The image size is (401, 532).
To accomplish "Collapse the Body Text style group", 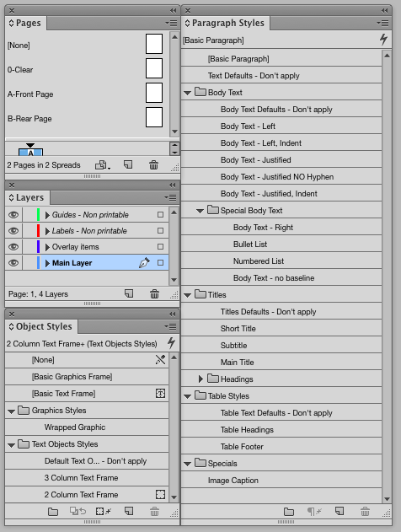I will click(x=188, y=93).
